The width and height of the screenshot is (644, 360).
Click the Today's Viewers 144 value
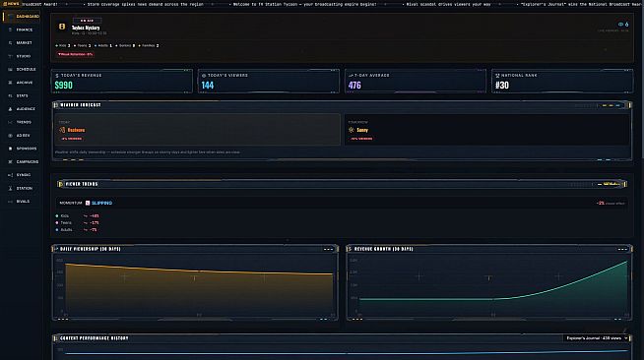tap(208, 86)
